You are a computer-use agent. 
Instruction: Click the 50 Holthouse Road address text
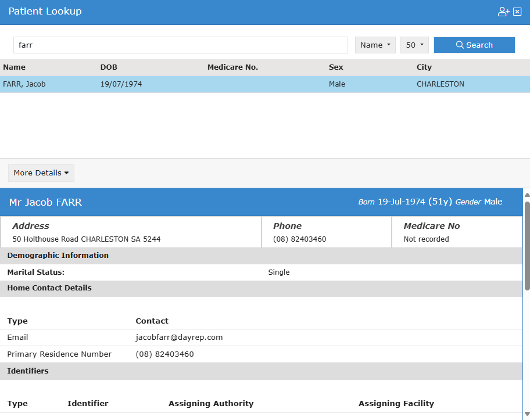point(86,239)
